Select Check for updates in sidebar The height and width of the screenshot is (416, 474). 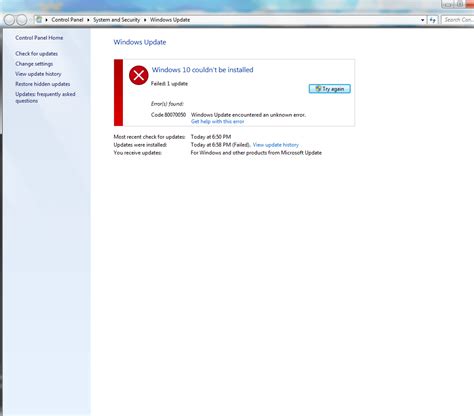click(x=36, y=53)
